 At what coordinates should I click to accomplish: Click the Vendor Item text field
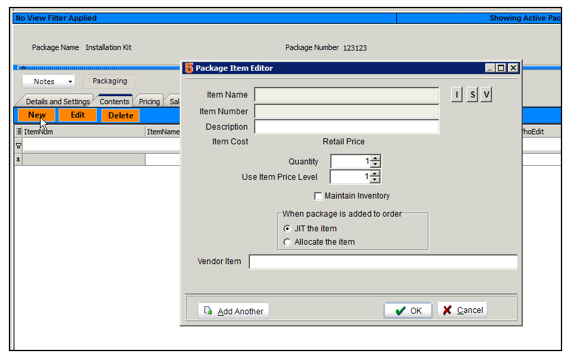click(x=383, y=262)
